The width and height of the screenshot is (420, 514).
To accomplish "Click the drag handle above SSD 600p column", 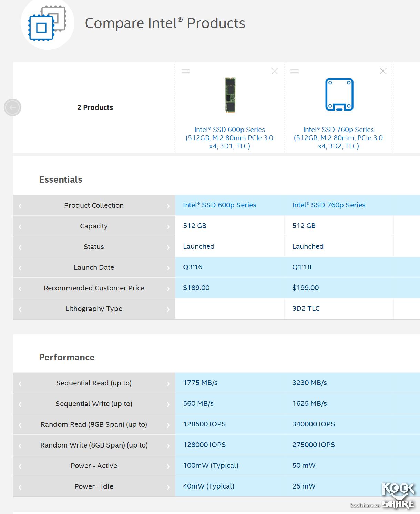I will tap(186, 71).
